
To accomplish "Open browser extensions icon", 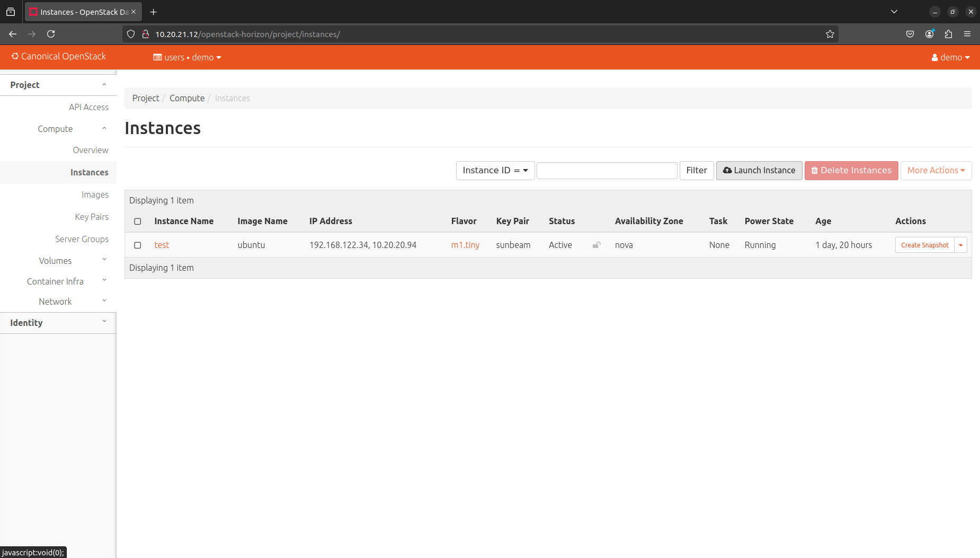I will (x=948, y=34).
